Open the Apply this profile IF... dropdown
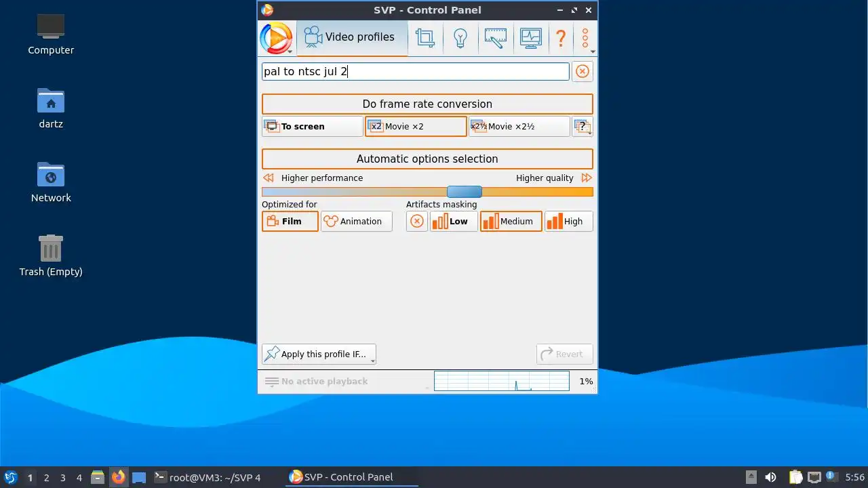This screenshot has width=868, height=488. pos(319,354)
